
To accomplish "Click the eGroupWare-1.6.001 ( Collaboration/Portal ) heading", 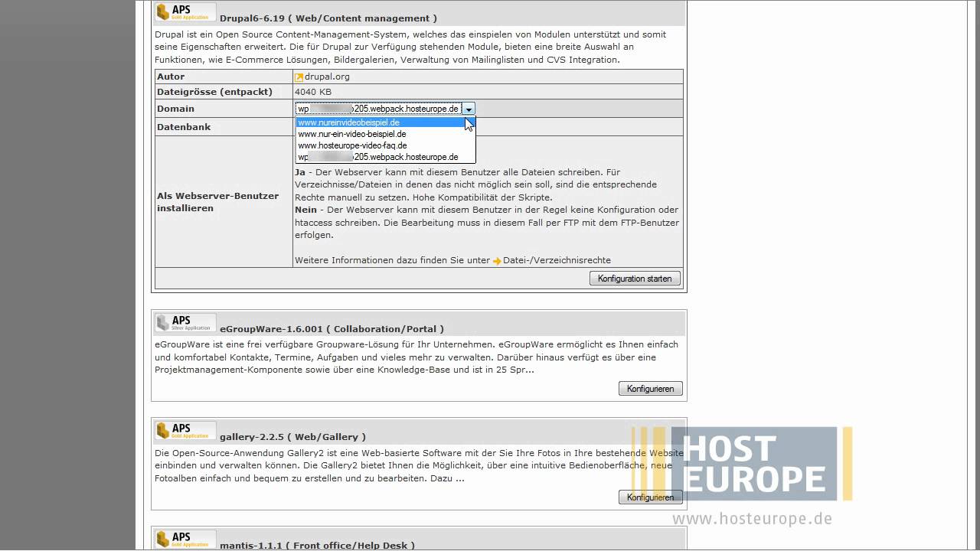I will click(x=332, y=328).
